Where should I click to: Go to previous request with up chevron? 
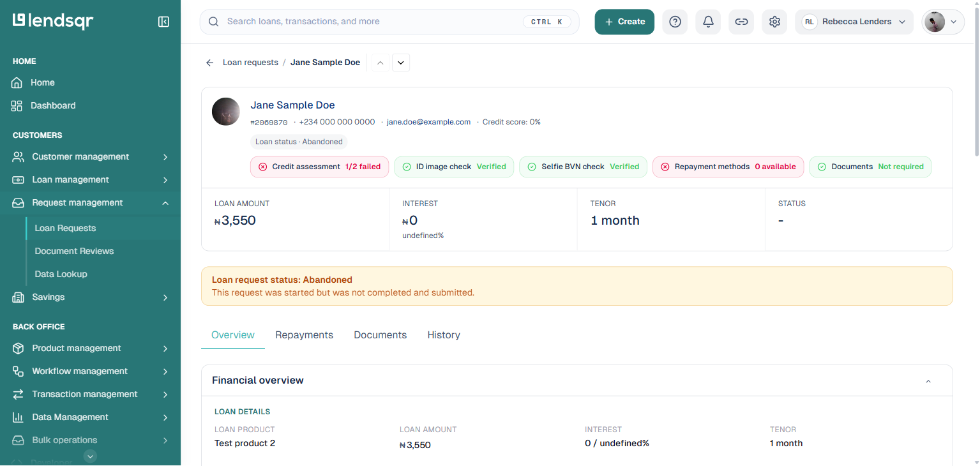click(x=381, y=63)
